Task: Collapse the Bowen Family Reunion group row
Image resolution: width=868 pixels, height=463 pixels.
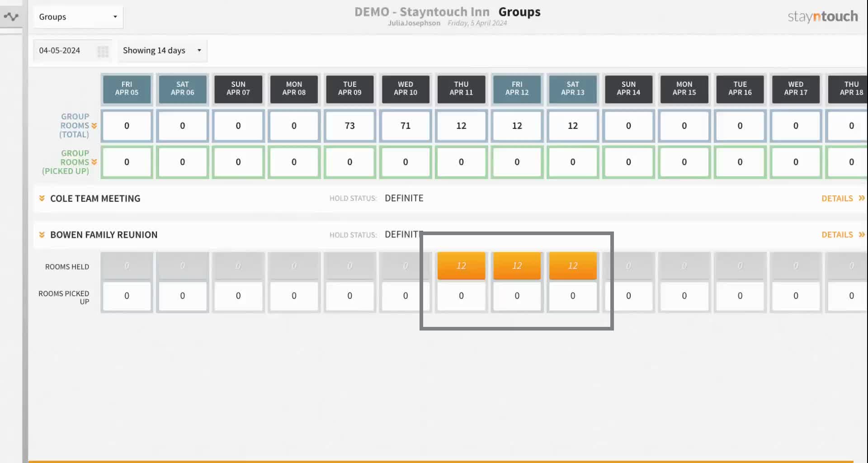Action: click(42, 235)
